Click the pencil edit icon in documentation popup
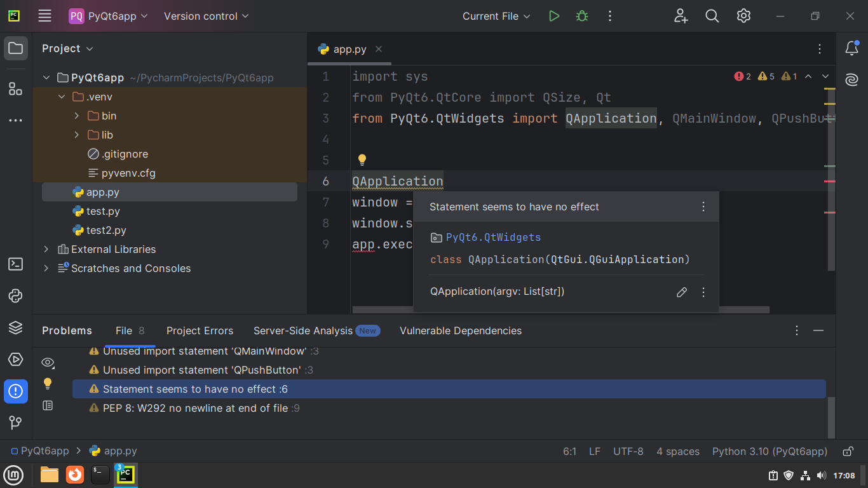Image resolution: width=868 pixels, height=488 pixels. [682, 292]
